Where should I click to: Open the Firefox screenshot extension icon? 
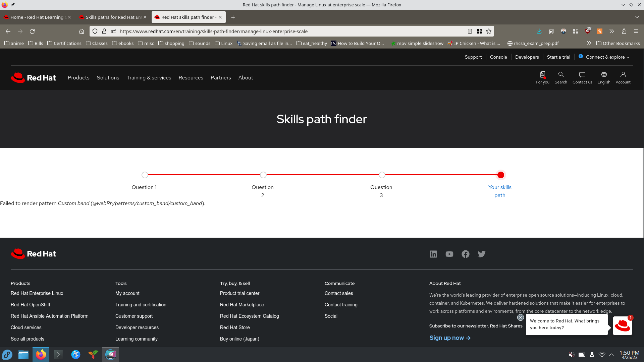coord(551,31)
